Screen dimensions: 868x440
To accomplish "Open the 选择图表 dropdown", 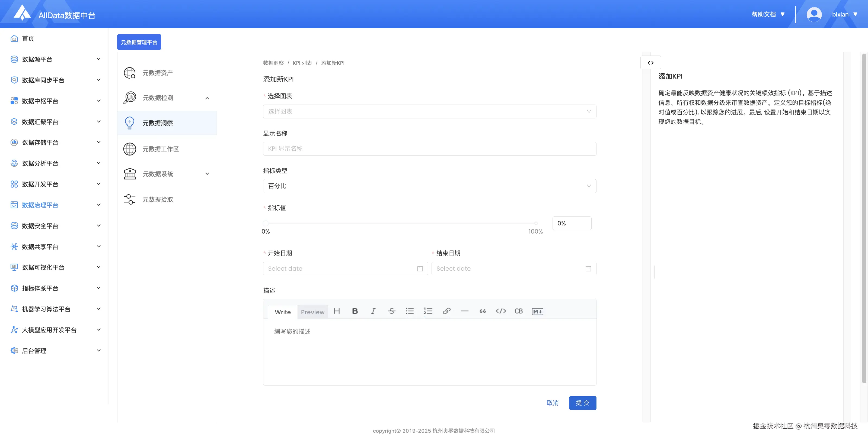I will click(429, 111).
